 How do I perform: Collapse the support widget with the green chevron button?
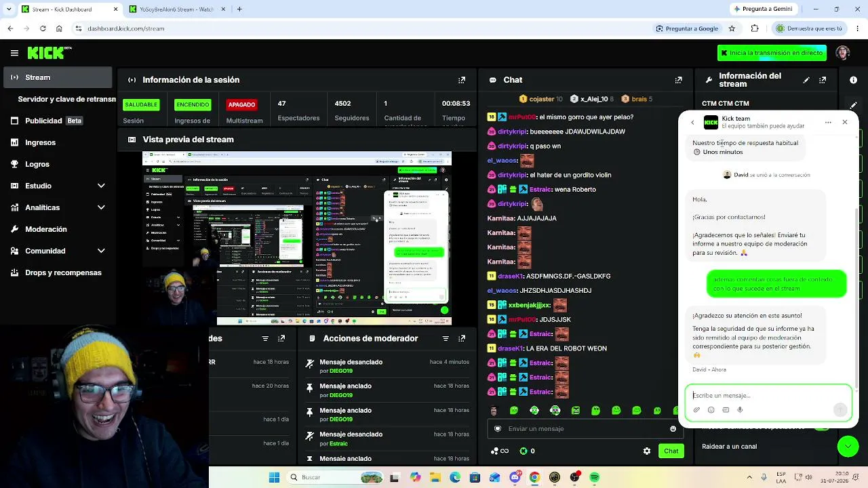point(848,446)
